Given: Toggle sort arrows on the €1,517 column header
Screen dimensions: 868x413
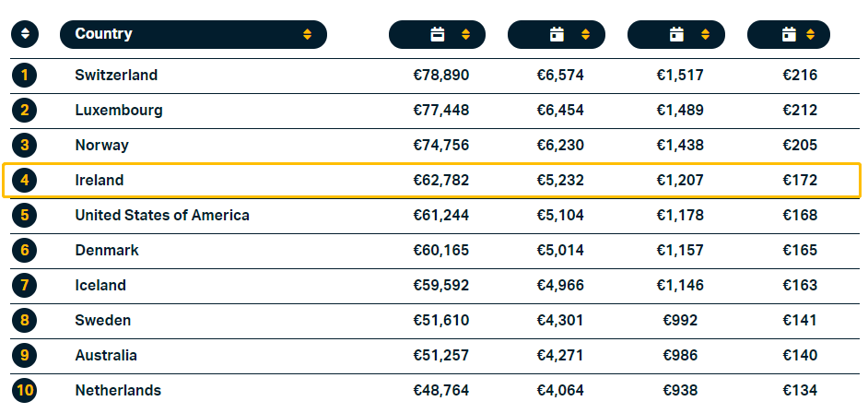Looking at the screenshot, I should click(705, 35).
